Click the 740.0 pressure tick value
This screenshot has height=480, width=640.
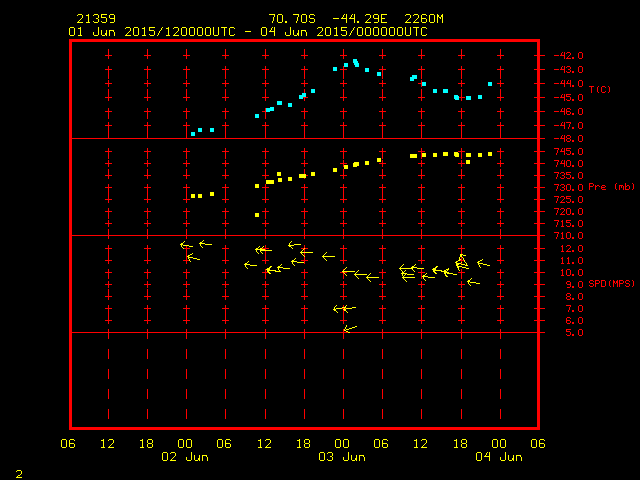click(x=569, y=164)
